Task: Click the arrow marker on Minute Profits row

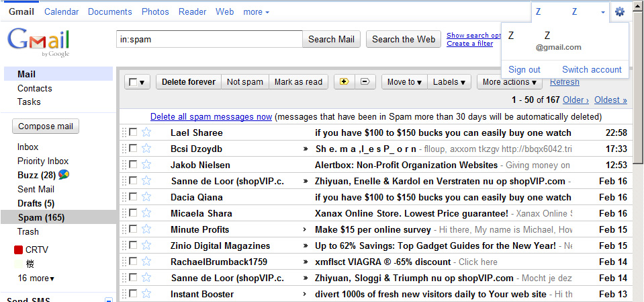Action: pyautogui.click(x=304, y=229)
